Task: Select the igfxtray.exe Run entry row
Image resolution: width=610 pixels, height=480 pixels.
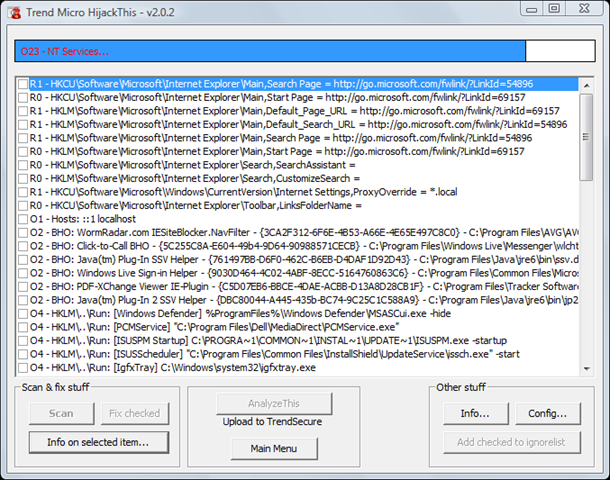Action: [x=173, y=368]
